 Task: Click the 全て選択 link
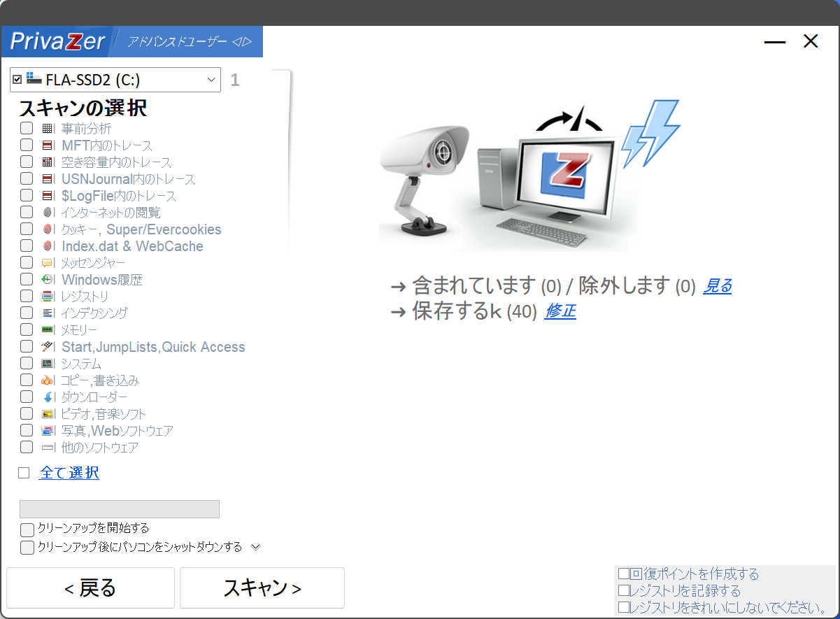[69, 473]
